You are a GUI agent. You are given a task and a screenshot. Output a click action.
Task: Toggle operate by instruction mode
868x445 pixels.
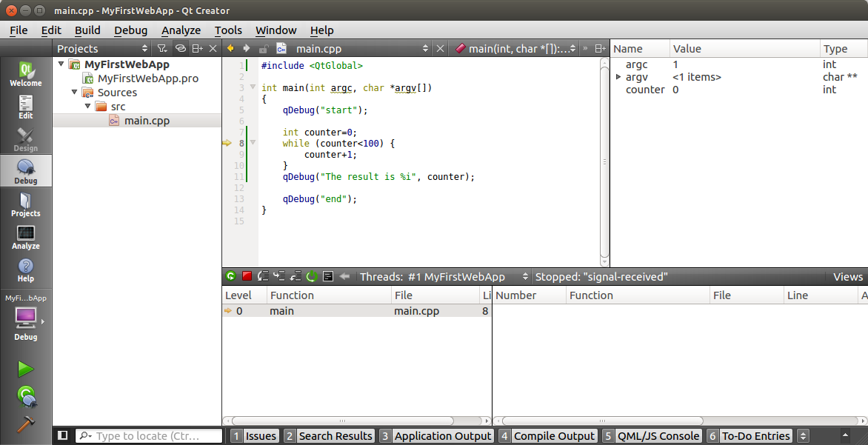327,275
